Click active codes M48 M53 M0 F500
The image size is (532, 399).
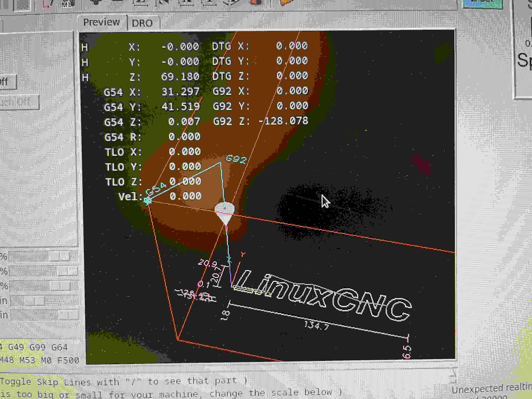(40, 360)
